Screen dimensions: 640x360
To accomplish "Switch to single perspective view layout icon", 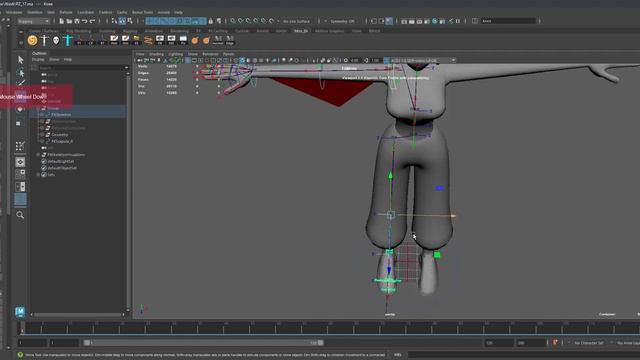I will (20, 162).
